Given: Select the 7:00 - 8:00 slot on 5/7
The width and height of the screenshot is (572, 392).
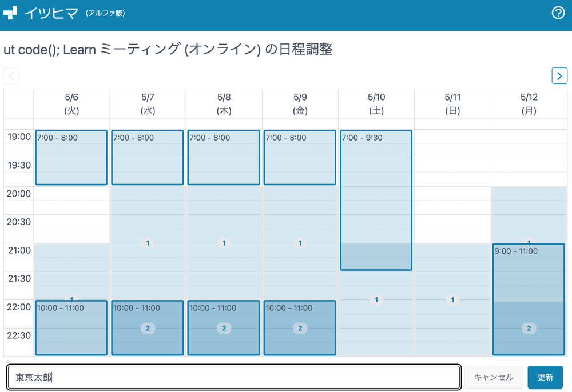Looking at the screenshot, I should click(x=147, y=158).
